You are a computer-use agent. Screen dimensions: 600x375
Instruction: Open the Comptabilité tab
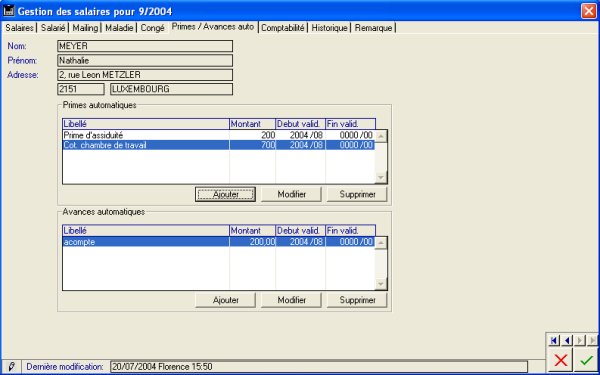pos(283,28)
